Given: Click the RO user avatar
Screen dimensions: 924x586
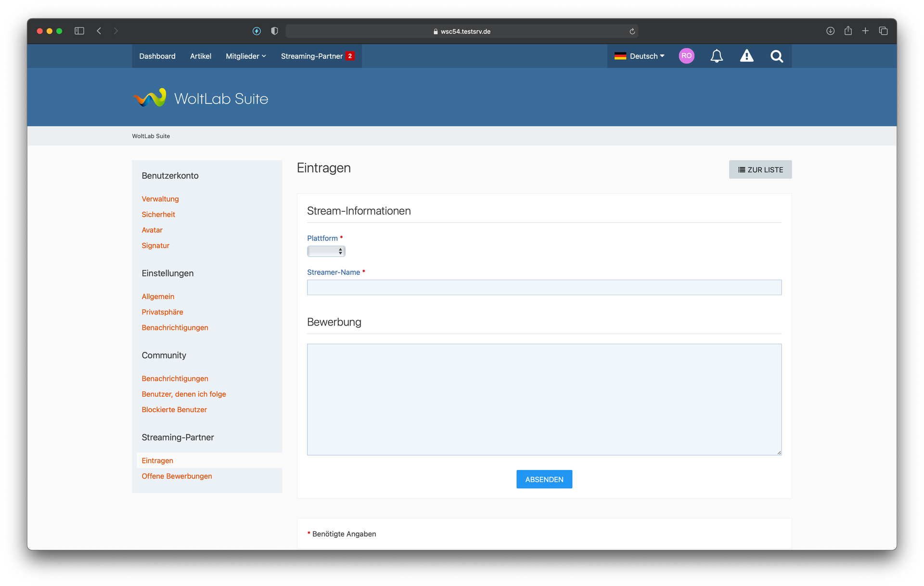Looking at the screenshot, I should pos(686,56).
